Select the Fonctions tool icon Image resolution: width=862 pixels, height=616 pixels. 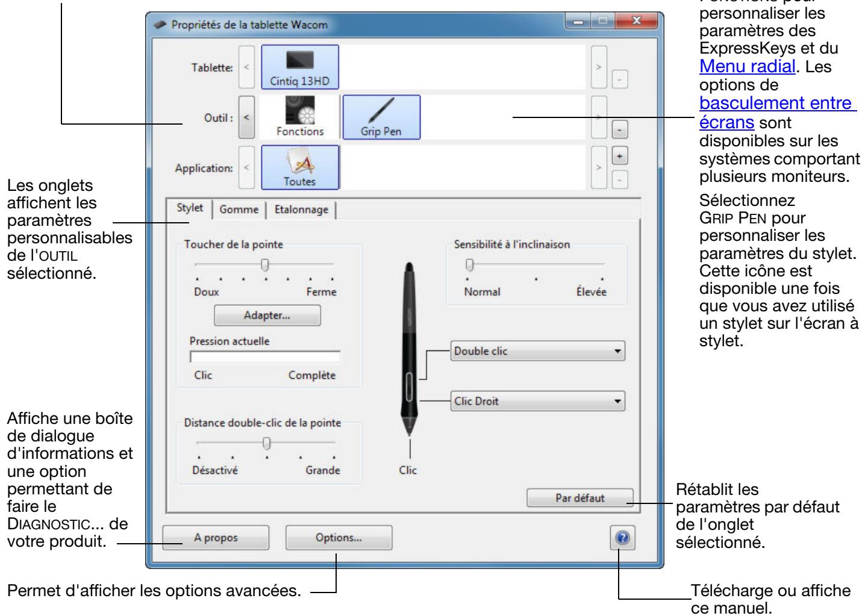299,117
